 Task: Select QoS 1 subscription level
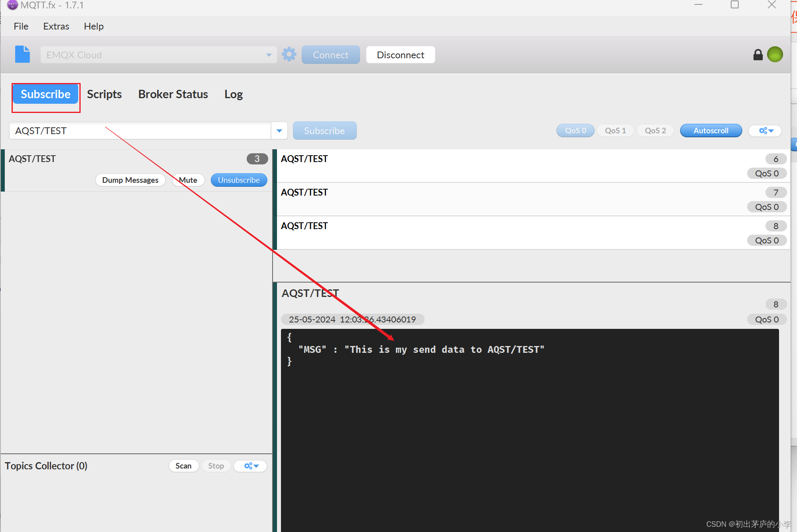click(615, 131)
